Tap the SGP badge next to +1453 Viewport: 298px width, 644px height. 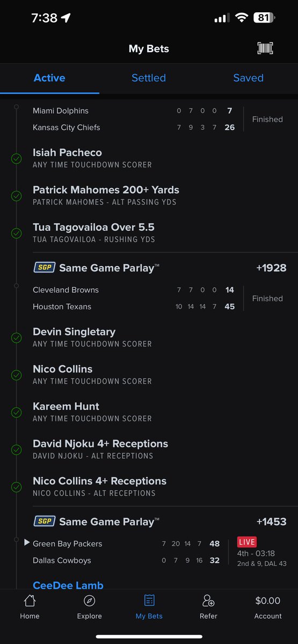(x=44, y=521)
